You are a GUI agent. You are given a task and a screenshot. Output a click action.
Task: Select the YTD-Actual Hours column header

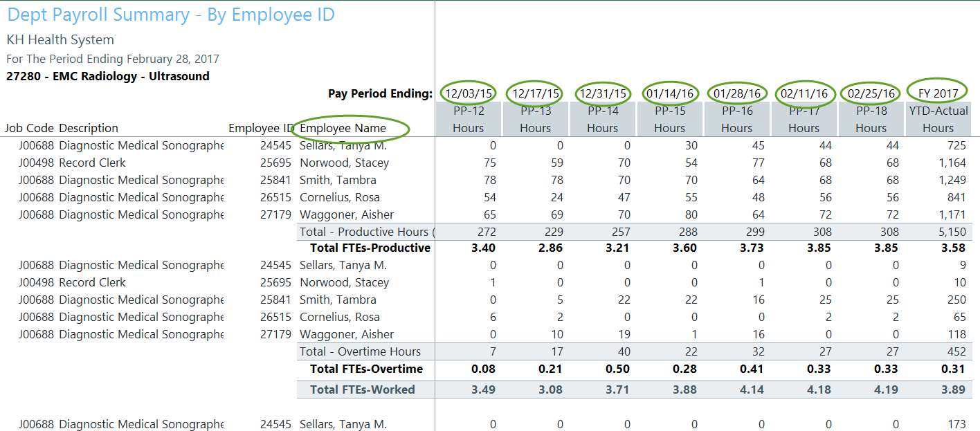[x=938, y=119]
